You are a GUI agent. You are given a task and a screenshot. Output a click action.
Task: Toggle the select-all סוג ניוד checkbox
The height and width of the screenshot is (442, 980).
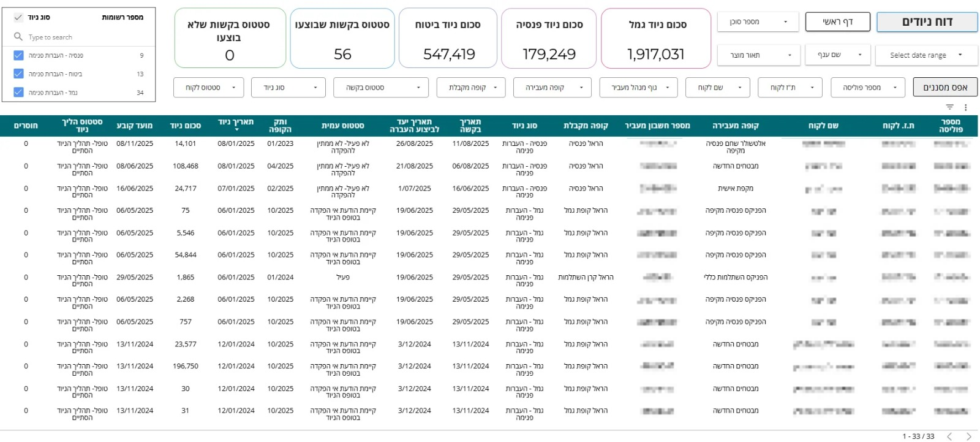[x=18, y=18]
